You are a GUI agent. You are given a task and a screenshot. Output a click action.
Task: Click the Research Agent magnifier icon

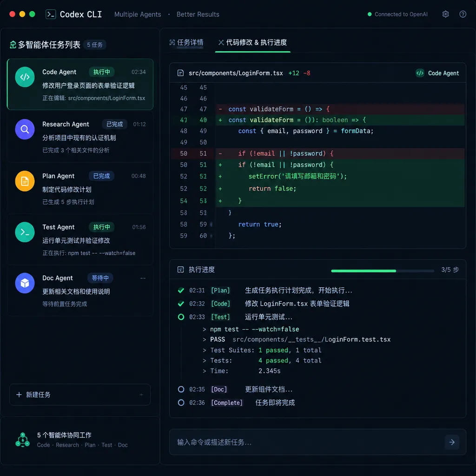click(25, 129)
